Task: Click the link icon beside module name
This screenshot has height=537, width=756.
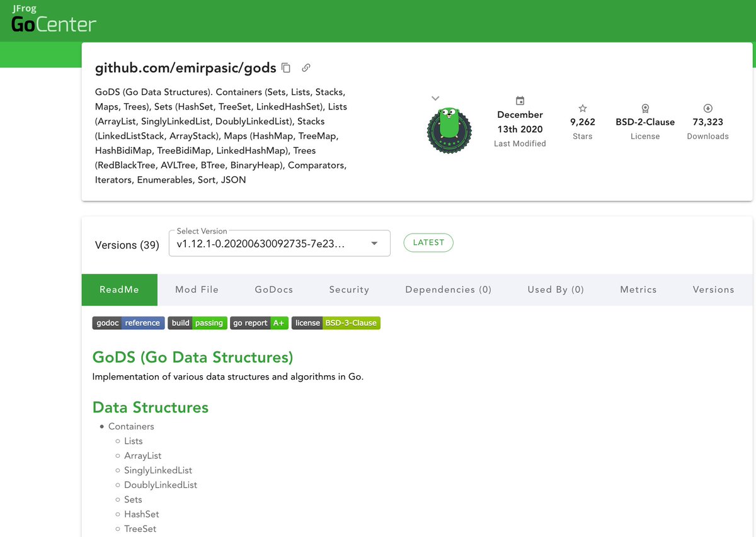Action: 306,67
